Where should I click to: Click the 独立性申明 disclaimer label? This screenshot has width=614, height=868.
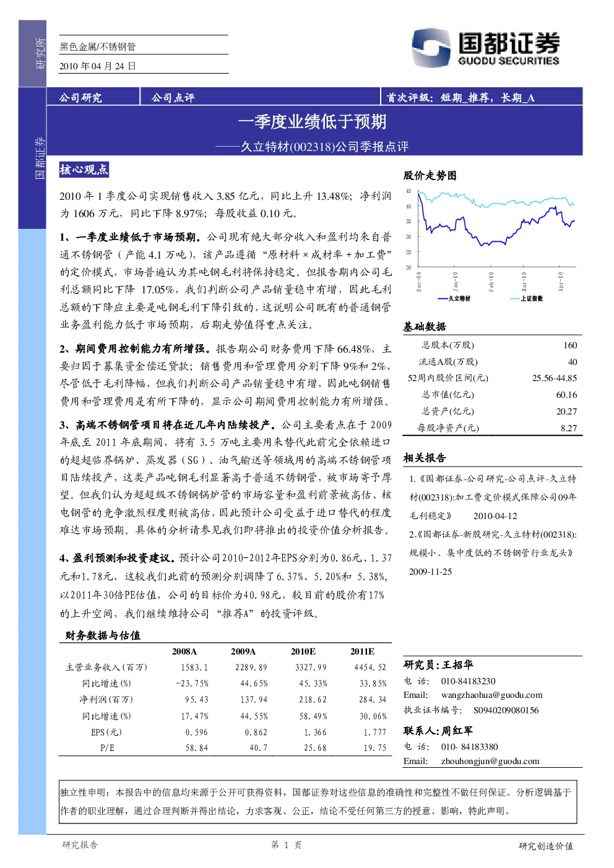click(x=85, y=793)
